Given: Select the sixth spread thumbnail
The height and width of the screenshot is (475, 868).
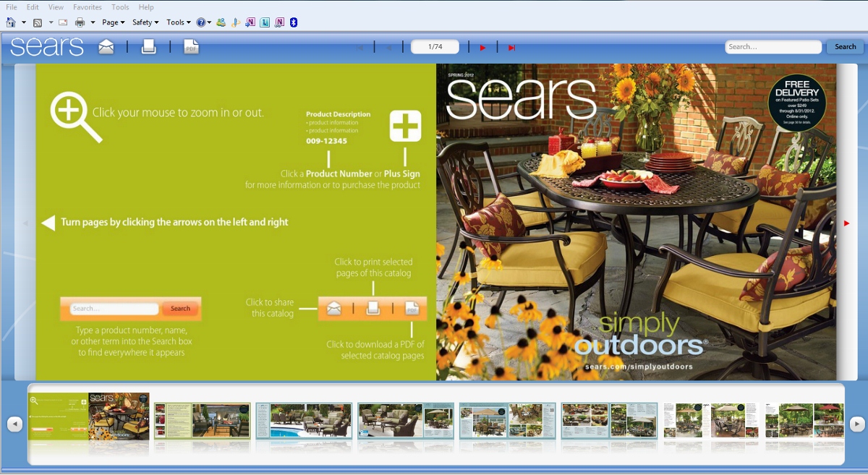Looking at the screenshot, I should point(610,420).
